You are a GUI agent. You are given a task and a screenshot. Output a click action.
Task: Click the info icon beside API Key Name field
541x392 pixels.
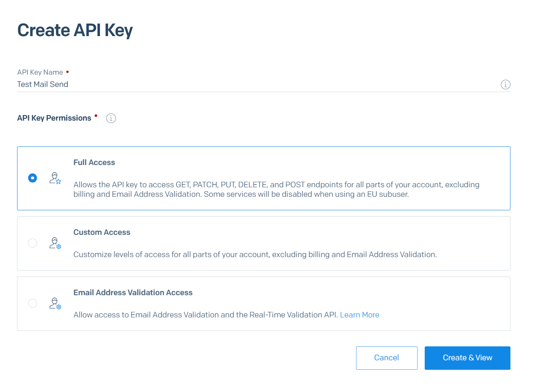(505, 85)
